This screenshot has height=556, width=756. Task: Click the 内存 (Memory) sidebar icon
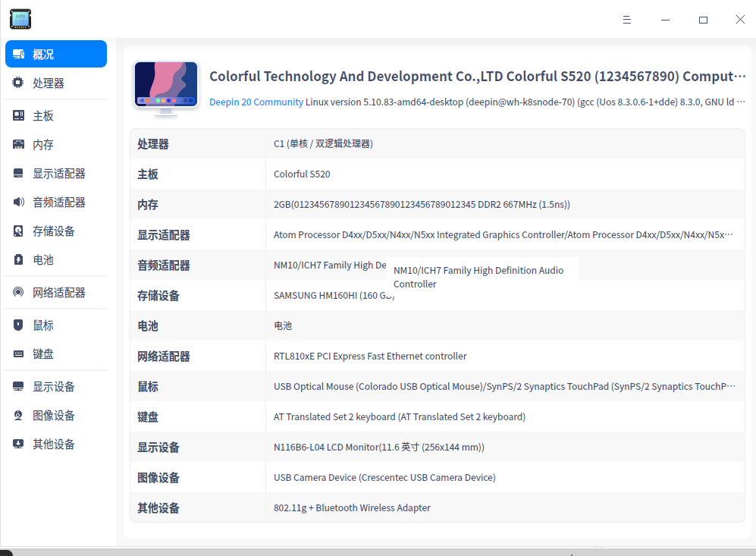click(x=17, y=144)
